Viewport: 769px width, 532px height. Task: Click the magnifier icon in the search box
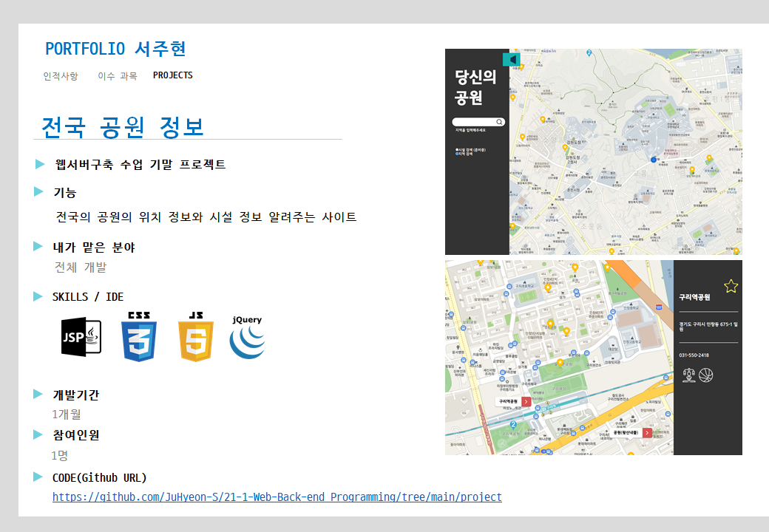pos(499,122)
